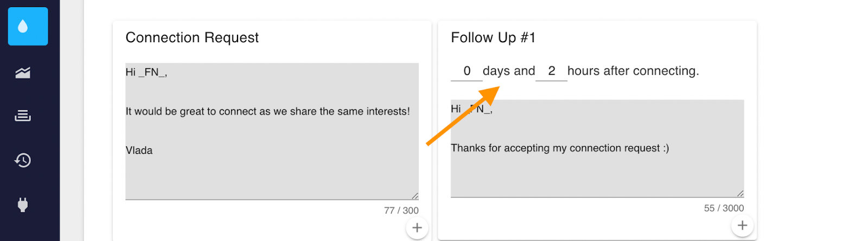
Task: Click the 77 / 300 character counter
Action: pos(401,211)
